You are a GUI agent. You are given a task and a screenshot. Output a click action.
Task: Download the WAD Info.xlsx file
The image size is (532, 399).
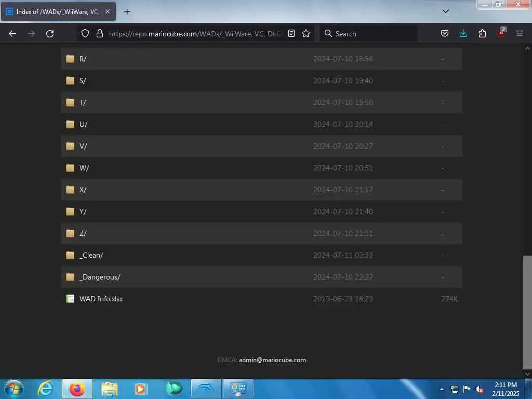(101, 299)
